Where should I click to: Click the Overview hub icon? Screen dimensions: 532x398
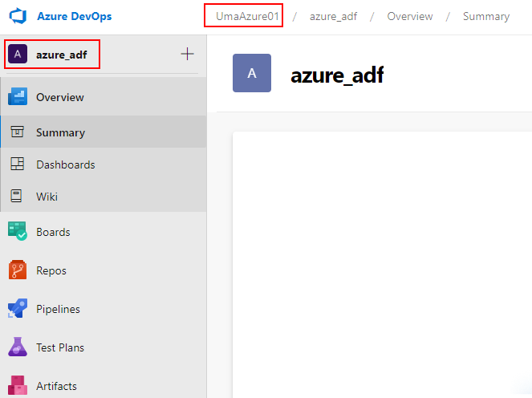point(18,97)
